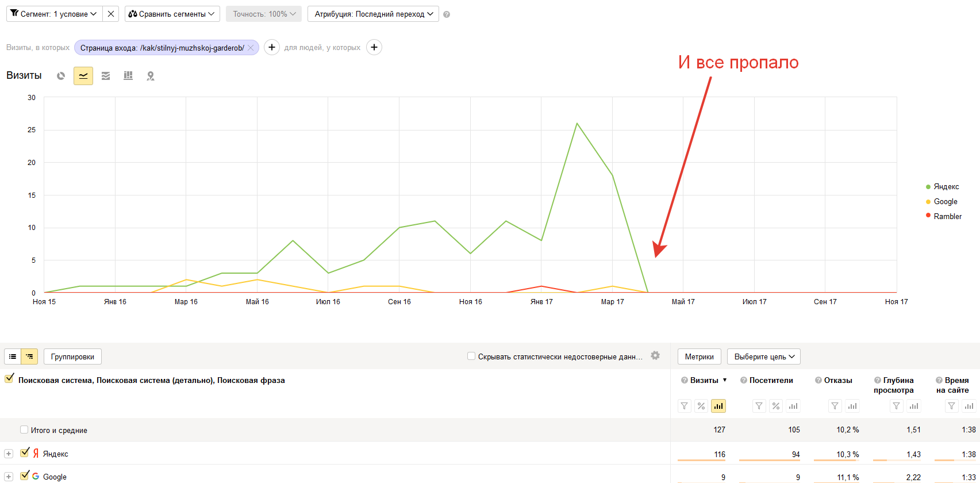This screenshot has width=980, height=483.
Task: Tick the Итого и средние checkbox
Action: 24,430
